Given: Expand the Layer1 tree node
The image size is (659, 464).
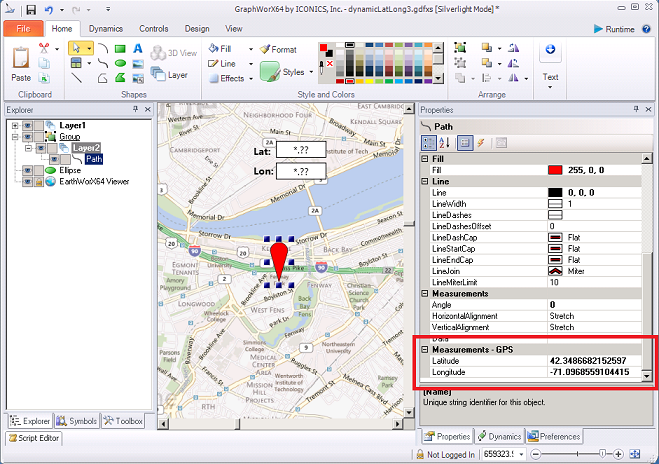Looking at the screenshot, I should tap(15, 125).
